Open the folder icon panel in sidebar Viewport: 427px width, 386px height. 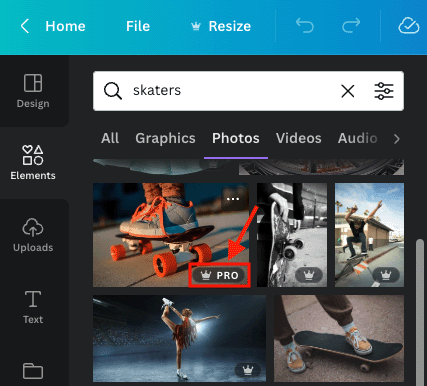coord(33,371)
